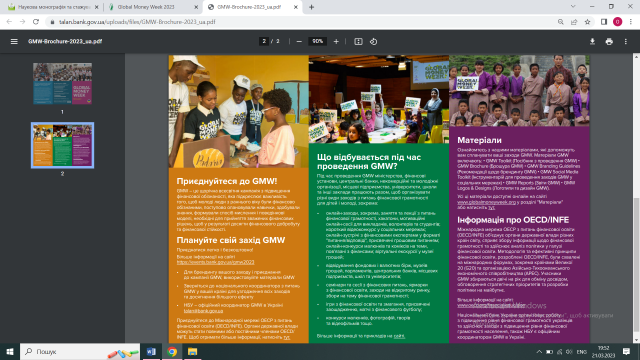Open tab search dropdown arrow
640x360 pixels.
(573, 7)
